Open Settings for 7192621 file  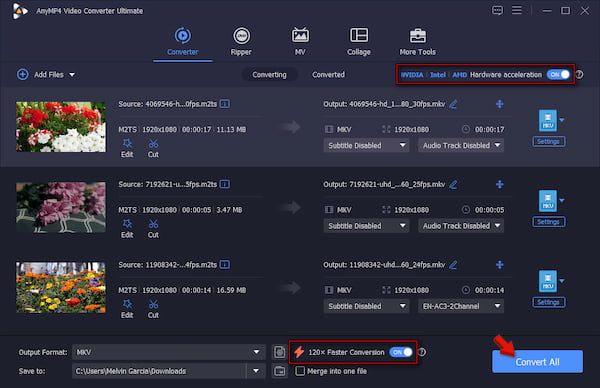pyautogui.click(x=549, y=222)
